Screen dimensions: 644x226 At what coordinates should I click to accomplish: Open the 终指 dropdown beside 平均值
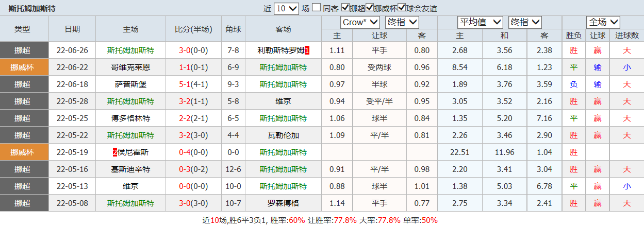click(x=524, y=22)
